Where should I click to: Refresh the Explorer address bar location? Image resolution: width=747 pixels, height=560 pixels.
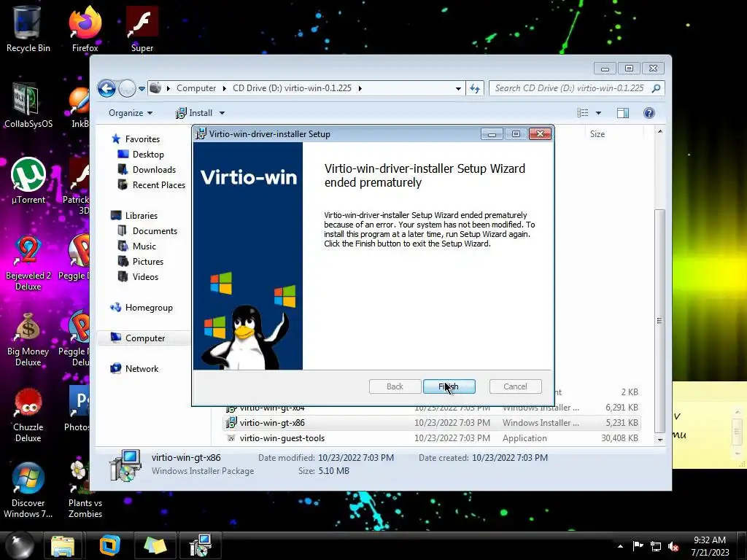coord(475,88)
